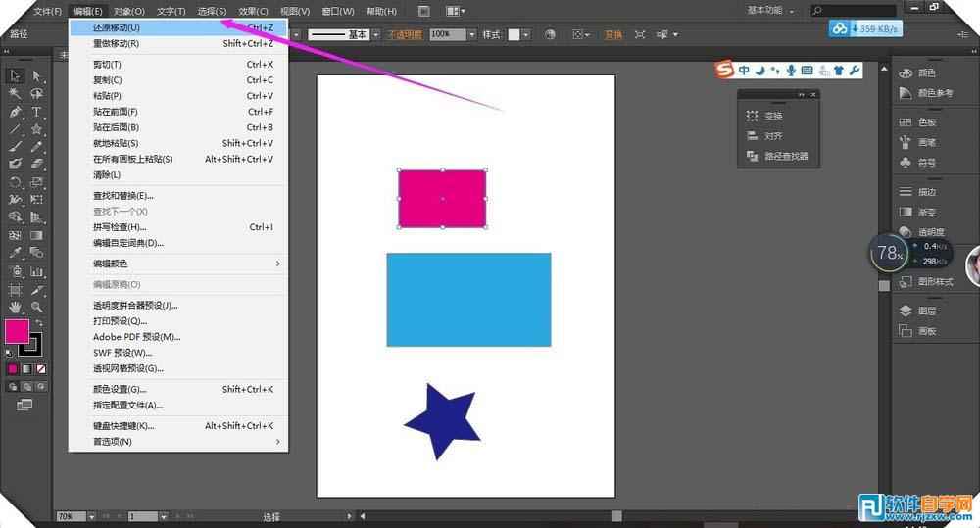Select the Selection tool (black arrow)
The height and width of the screenshot is (528, 980).
tap(15, 75)
